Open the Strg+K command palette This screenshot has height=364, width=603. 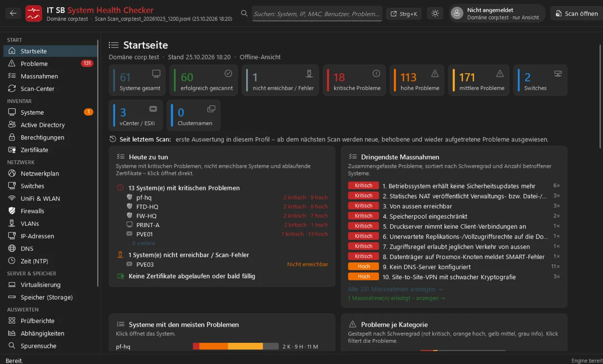[404, 13]
